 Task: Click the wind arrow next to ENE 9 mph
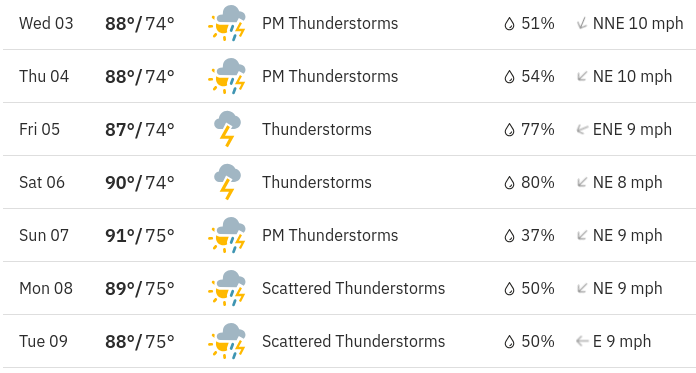coord(582,130)
